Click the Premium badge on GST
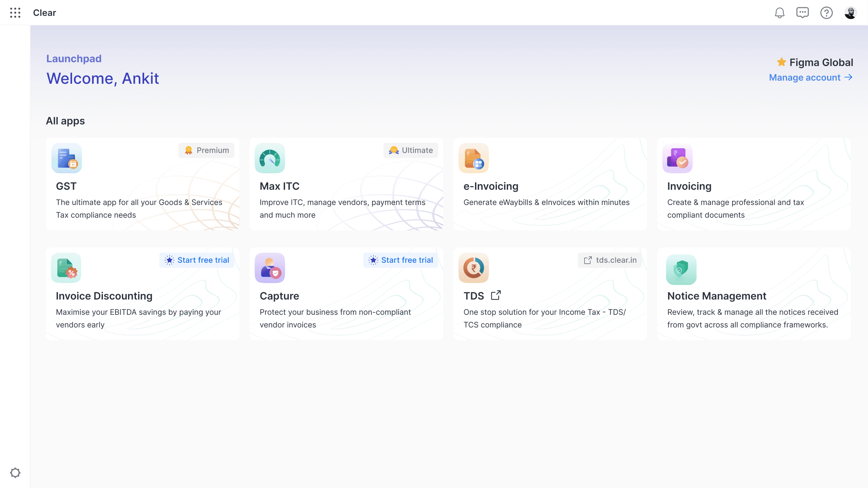The width and height of the screenshot is (868, 488). [x=206, y=150]
